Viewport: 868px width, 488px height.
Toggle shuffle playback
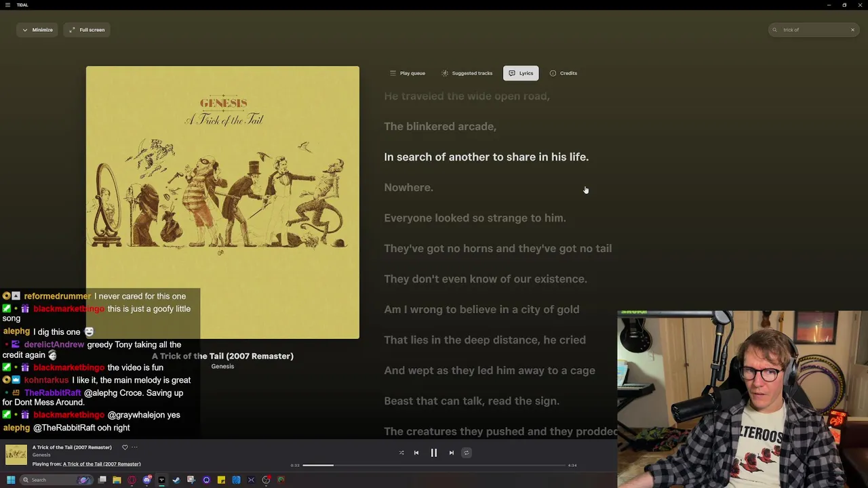click(401, 453)
